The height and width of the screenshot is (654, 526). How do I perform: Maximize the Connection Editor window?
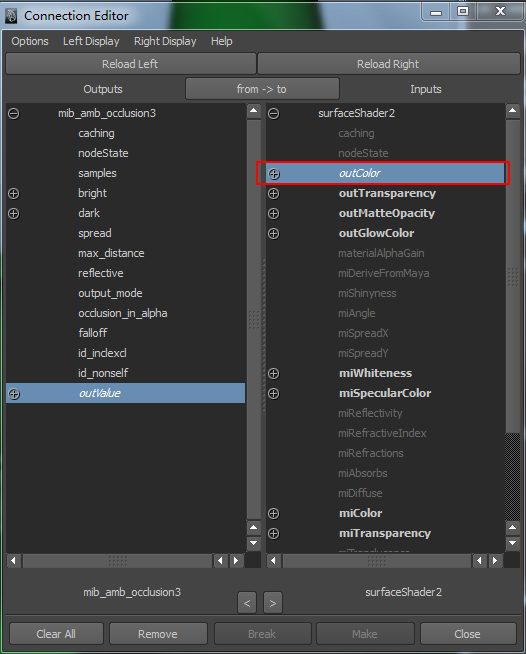463,11
